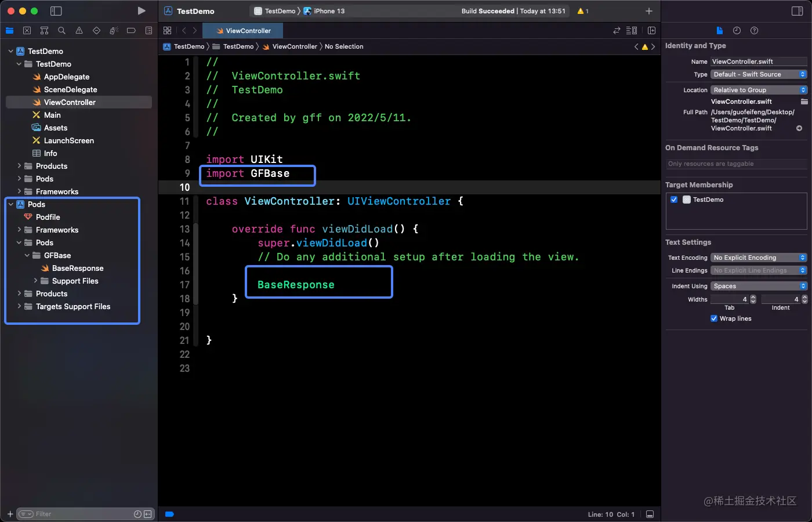Reveal the full path in Finder
The image size is (812, 522).
(799, 128)
